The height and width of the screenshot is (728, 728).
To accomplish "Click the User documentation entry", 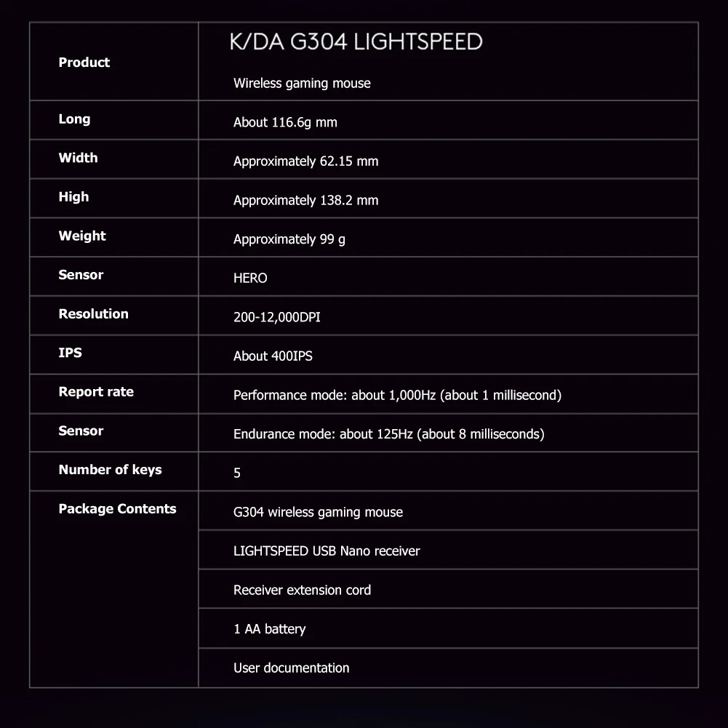I will pos(291,668).
